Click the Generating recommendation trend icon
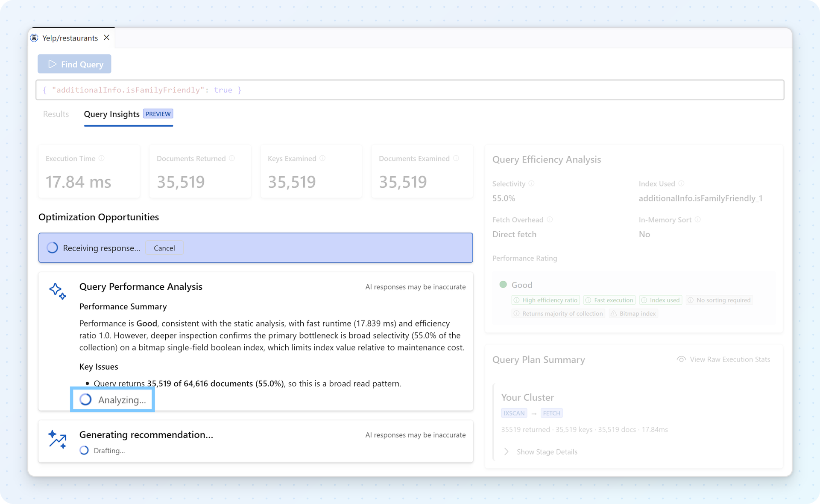This screenshot has height=504, width=820. [58, 440]
